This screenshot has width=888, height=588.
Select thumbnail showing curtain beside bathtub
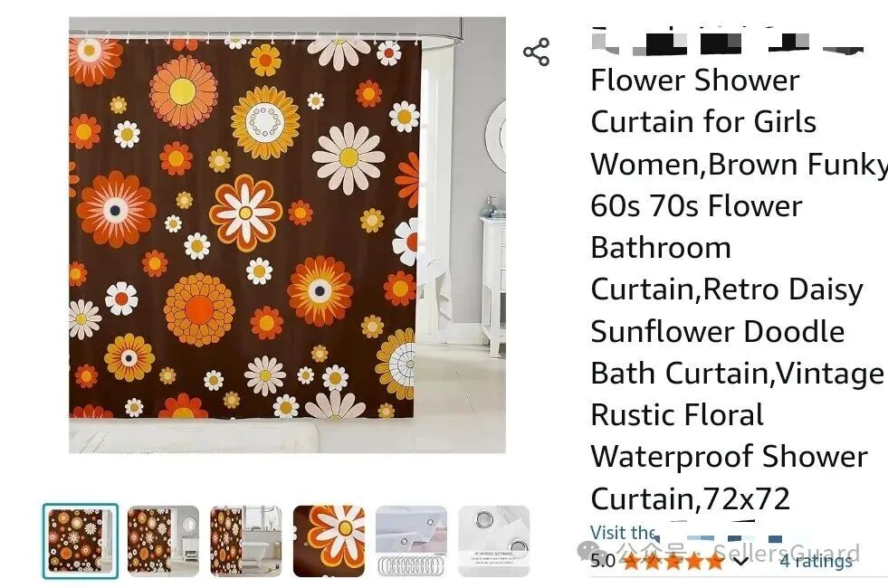pyautogui.click(x=246, y=541)
